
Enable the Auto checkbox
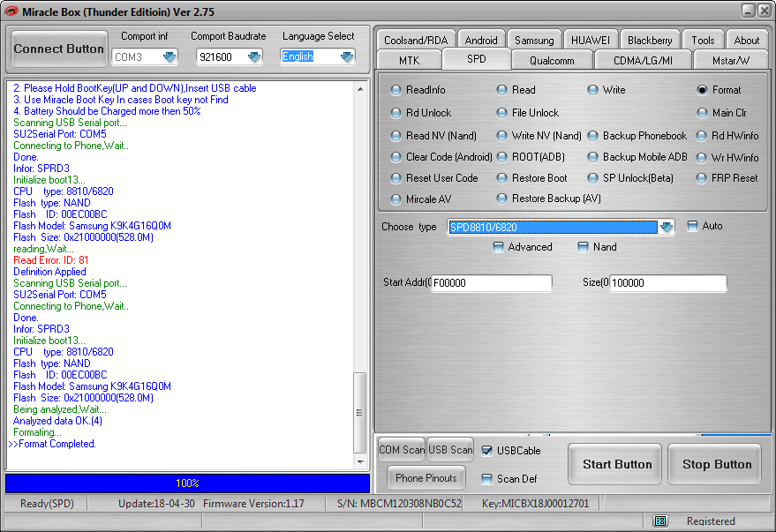point(692,226)
